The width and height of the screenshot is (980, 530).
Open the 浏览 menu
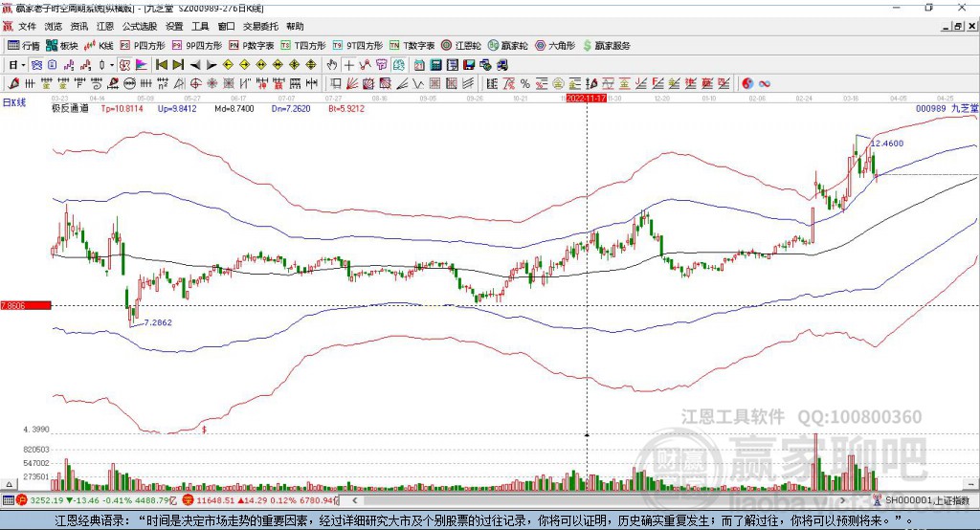[x=54, y=26]
